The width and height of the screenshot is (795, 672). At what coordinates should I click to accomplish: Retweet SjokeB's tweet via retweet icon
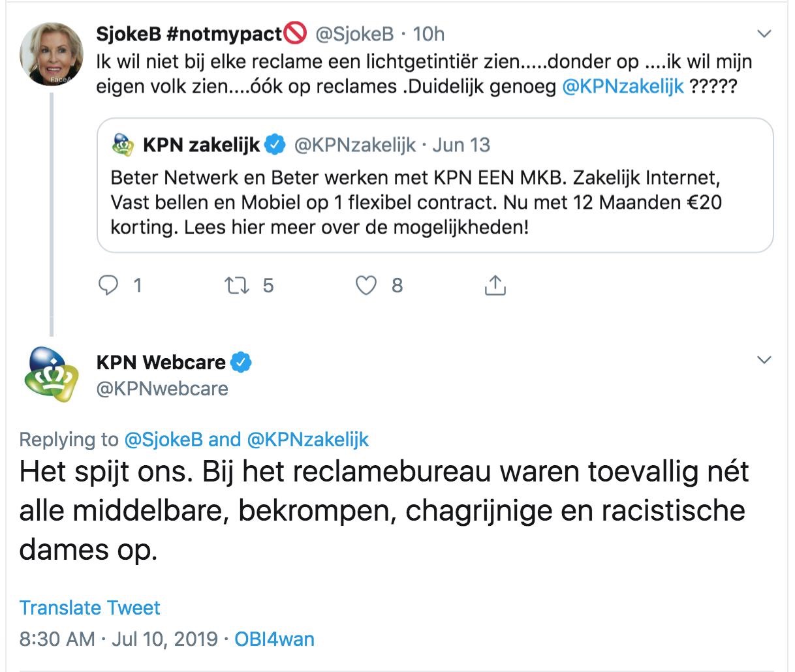coord(236,286)
